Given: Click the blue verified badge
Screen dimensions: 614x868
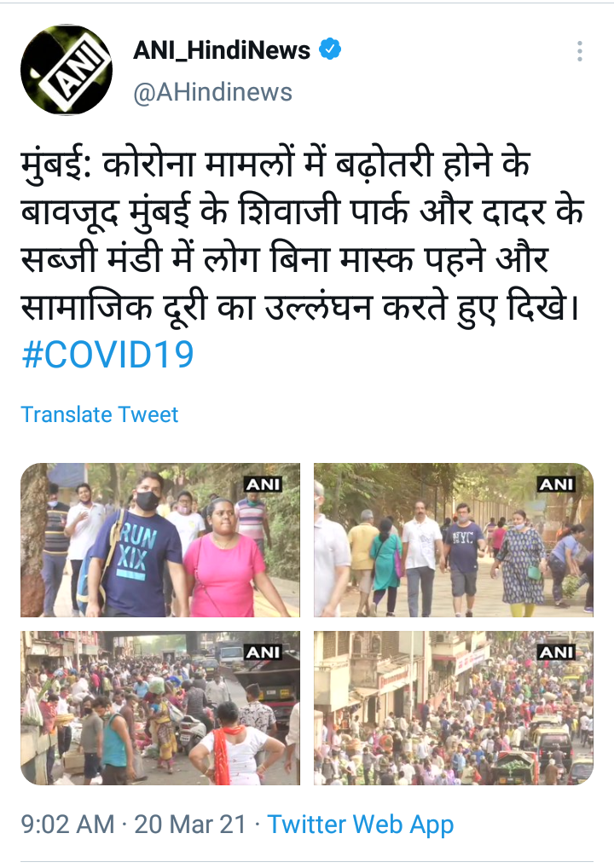Looking at the screenshot, I should pyautogui.click(x=330, y=49).
